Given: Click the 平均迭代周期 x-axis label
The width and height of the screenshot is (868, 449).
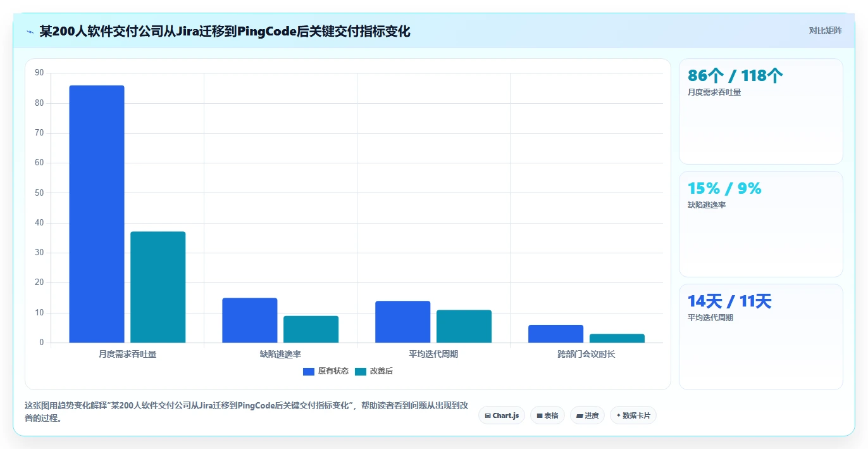Looking at the screenshot, I should [x=433, y=354].
